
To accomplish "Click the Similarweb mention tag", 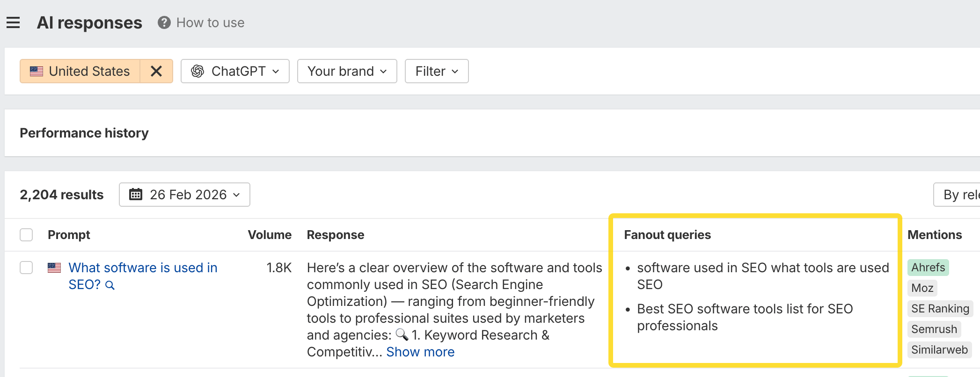I will pos(939,350).
